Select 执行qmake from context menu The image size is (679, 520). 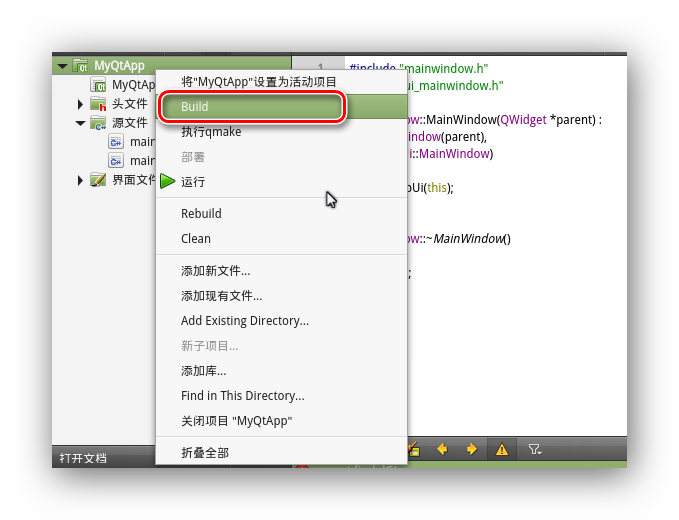[281, 132]
